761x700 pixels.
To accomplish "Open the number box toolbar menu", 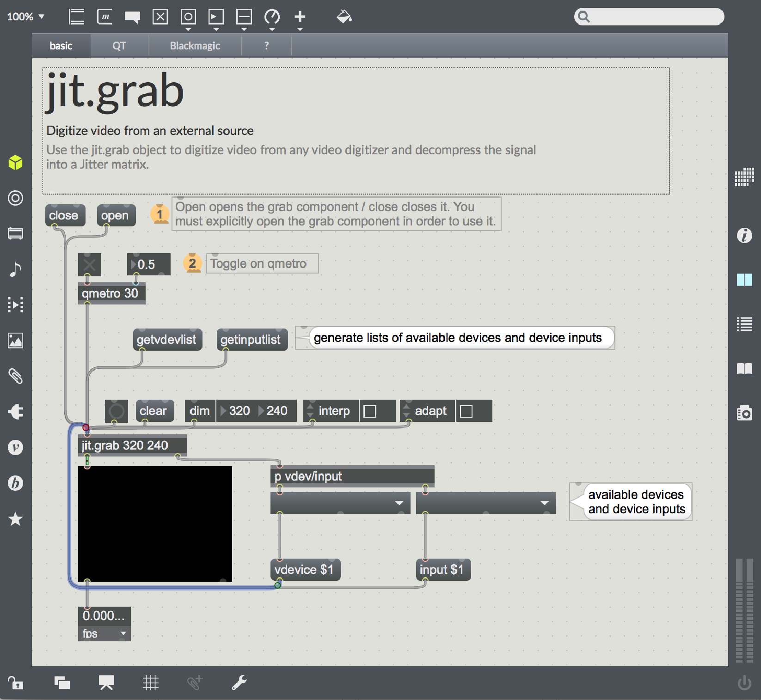I will 216,19.
